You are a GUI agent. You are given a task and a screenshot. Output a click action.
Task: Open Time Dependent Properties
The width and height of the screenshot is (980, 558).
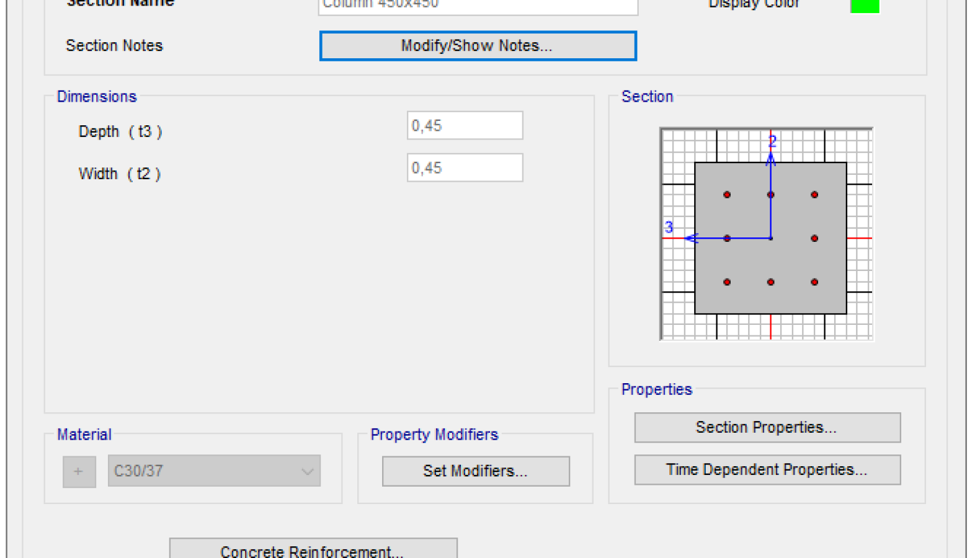point(767,470)
